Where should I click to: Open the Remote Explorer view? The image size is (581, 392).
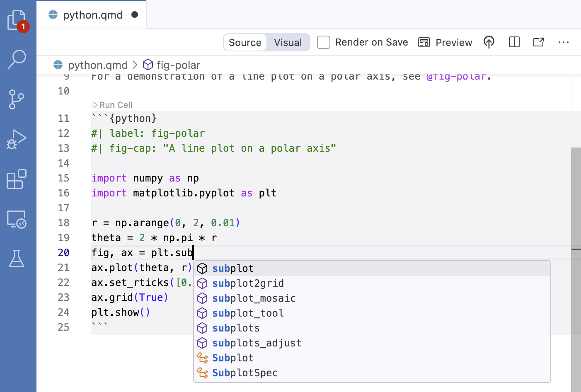(17, 219)
